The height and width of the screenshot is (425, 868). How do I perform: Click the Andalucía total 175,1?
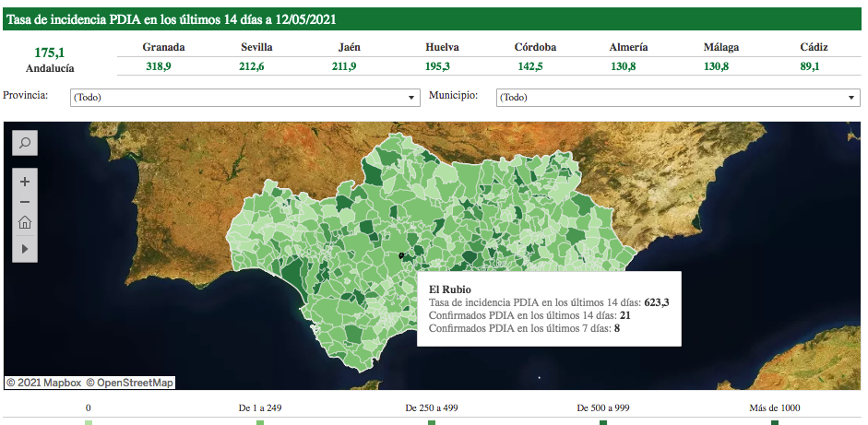(x=50, y=53)
